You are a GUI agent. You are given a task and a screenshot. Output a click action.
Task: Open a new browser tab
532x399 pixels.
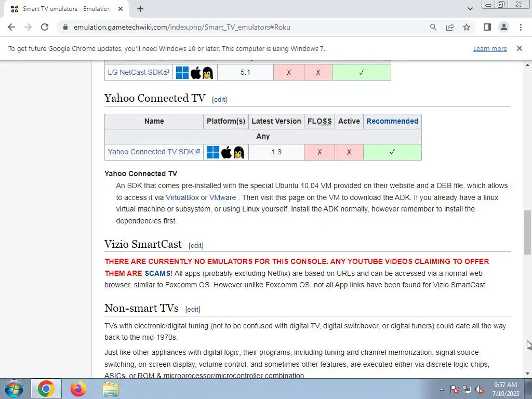pyautogui.click(x=140, y=9)
